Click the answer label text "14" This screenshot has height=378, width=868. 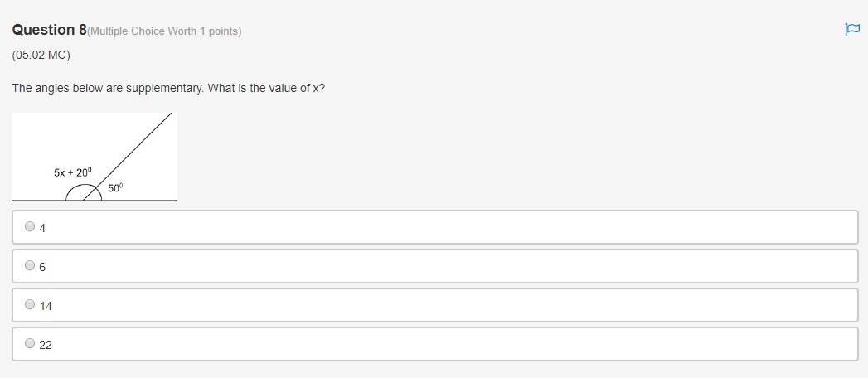coord(46,307)
